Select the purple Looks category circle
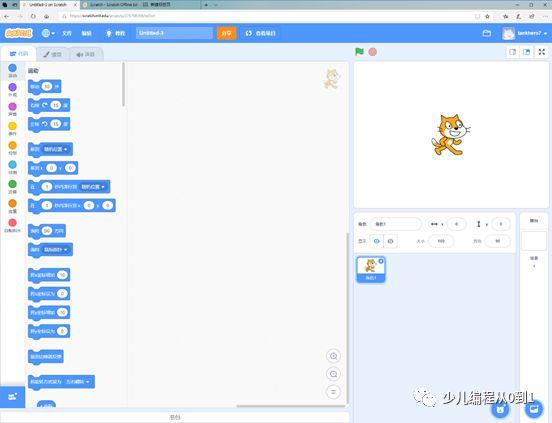This screenshot has height=423, width=552. pos(12,87)
